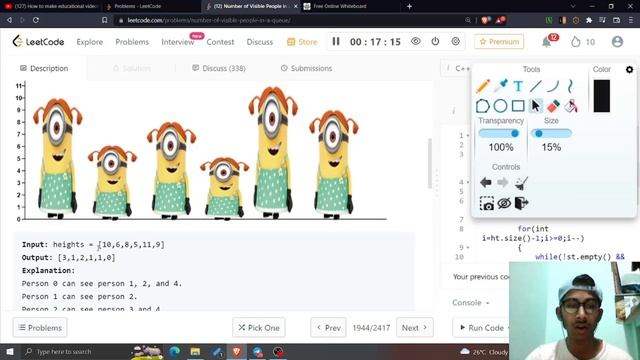
Task: Select the Text tool in whiteboard panel
Action: (x=518, y=86)
